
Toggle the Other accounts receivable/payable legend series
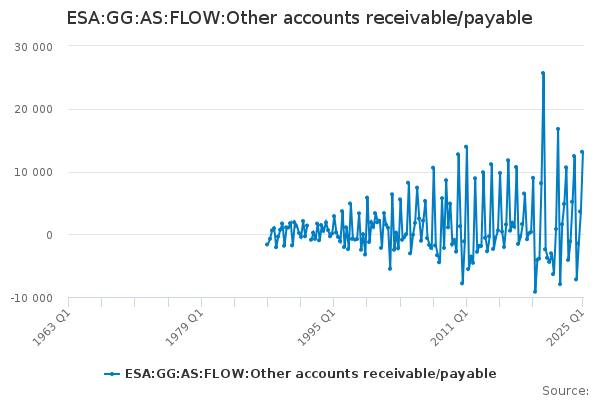click(x=310, y=374)
